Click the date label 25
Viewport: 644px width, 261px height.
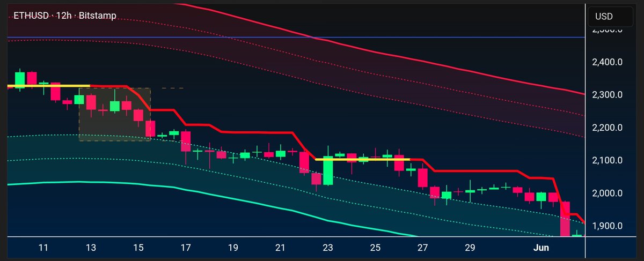pos(375,248)
